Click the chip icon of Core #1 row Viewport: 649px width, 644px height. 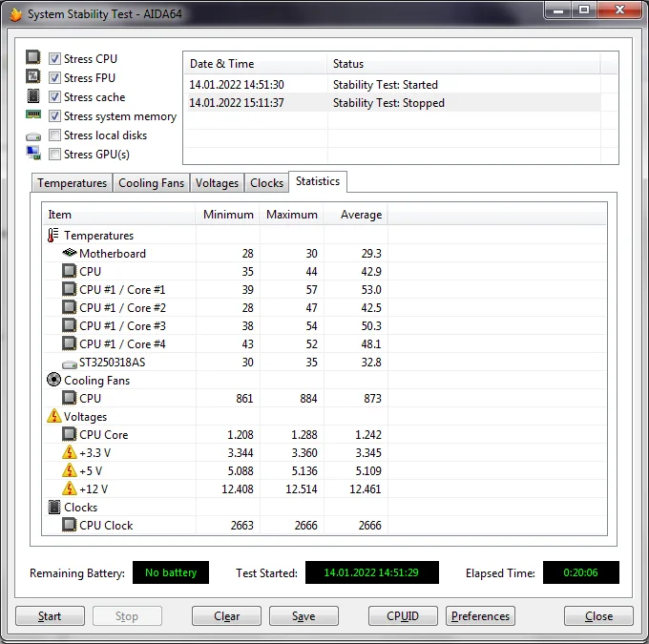[x=69, y=289]
